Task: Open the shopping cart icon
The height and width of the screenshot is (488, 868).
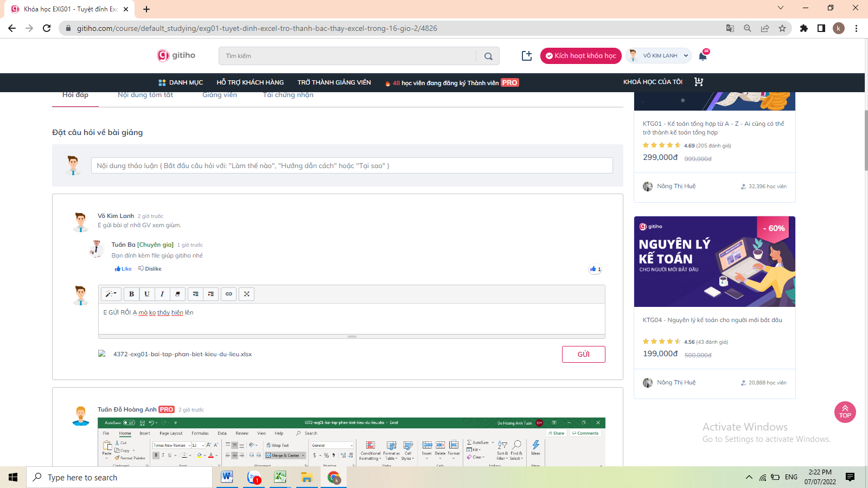Action: click(x=699, y=82)
